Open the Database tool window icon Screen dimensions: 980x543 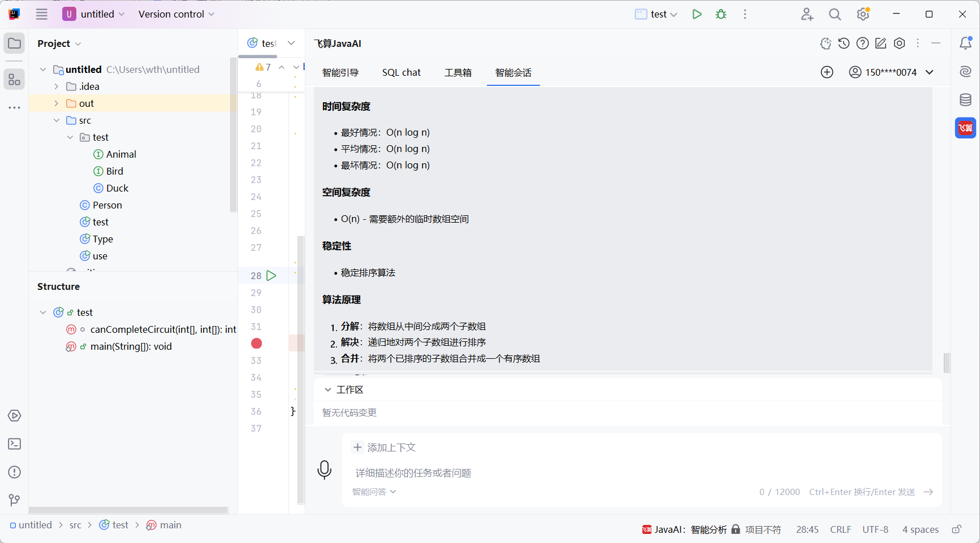coord(966,99)
